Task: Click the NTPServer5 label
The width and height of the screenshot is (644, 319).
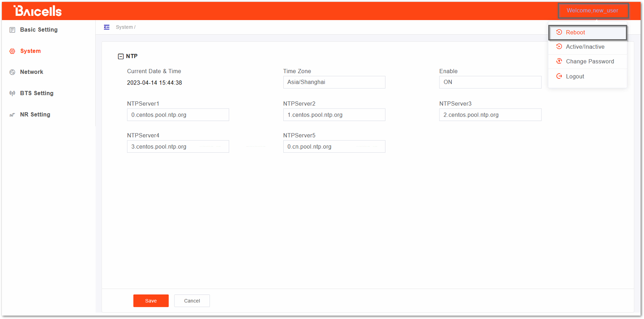Action: pos(299,135)
